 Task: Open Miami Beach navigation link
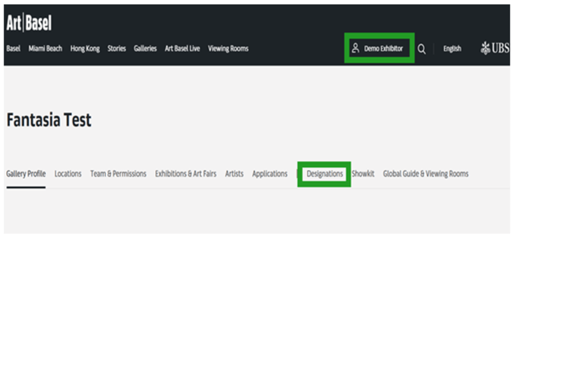[45, 49]
